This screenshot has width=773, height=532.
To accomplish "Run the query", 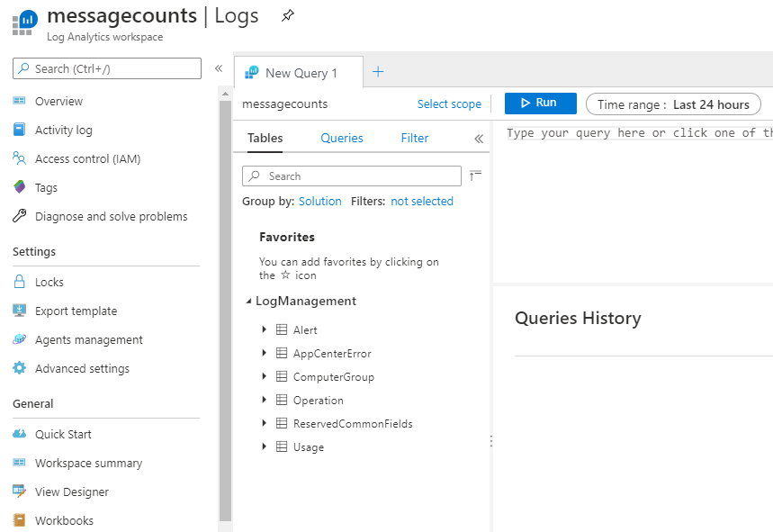I will [540, 103].
